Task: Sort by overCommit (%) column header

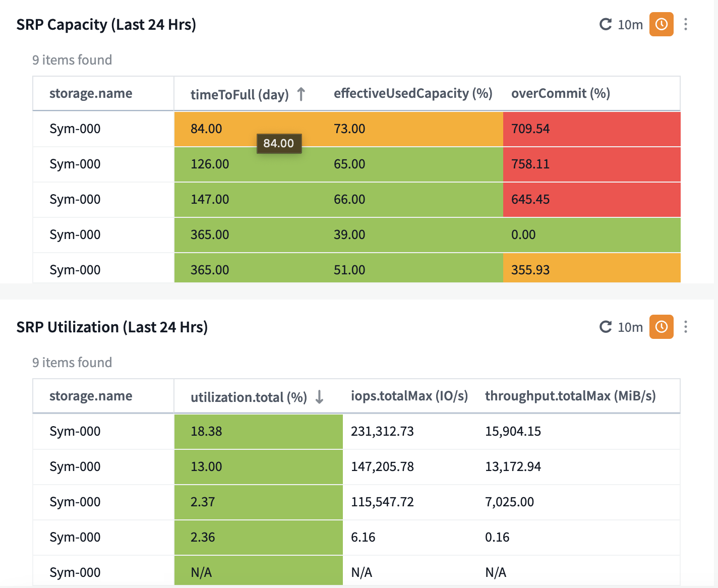Action: tap(560, 93)
